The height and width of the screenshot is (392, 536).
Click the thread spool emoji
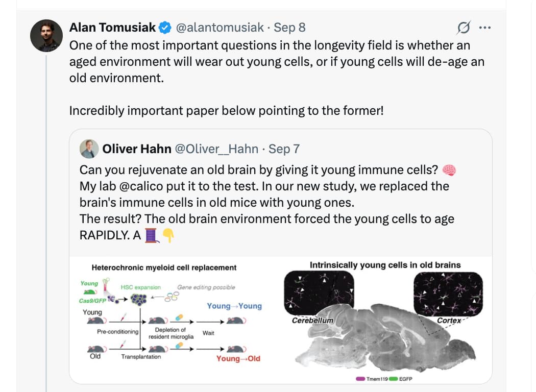click(152, 235)
